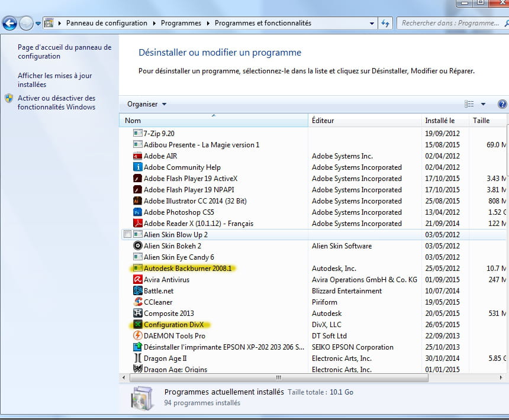
Task: Click Programmes et fonctionnalités breadcrumb
Action: 263,23
